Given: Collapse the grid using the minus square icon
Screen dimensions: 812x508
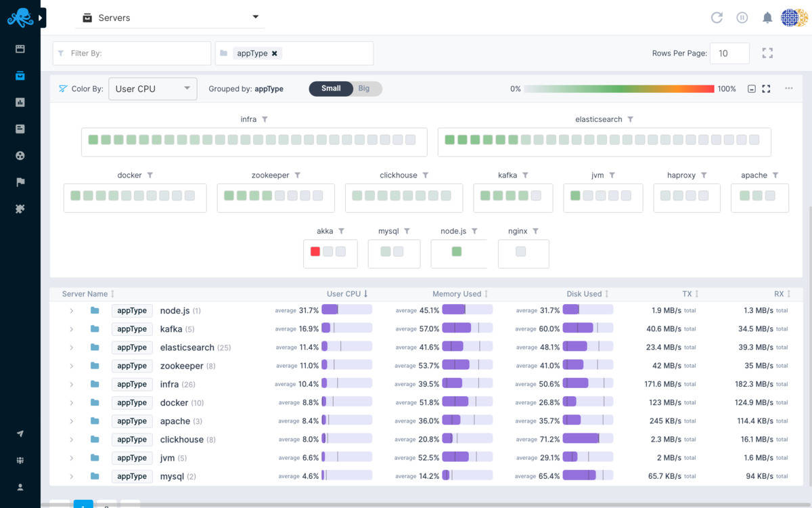Looking at the screenshot, I should point(750,88).
